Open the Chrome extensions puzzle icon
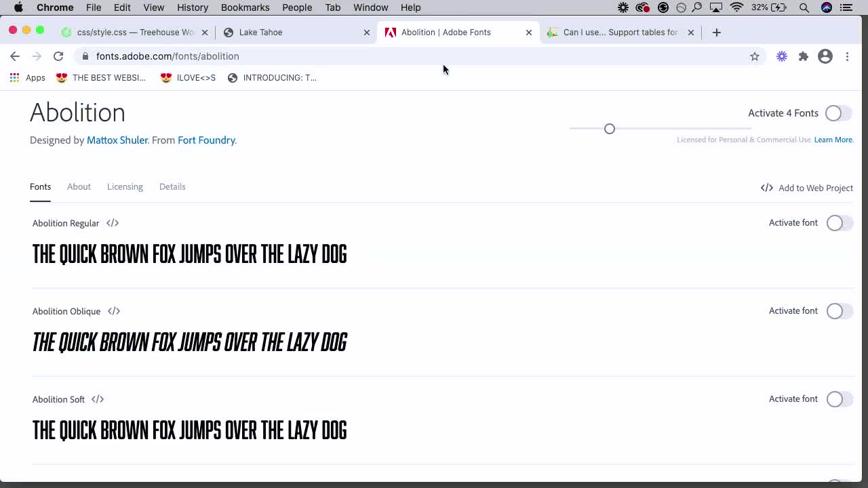Image resolution: width=868 pixels, height=488 pixels. pyautogui.click(x=803, y=56)
